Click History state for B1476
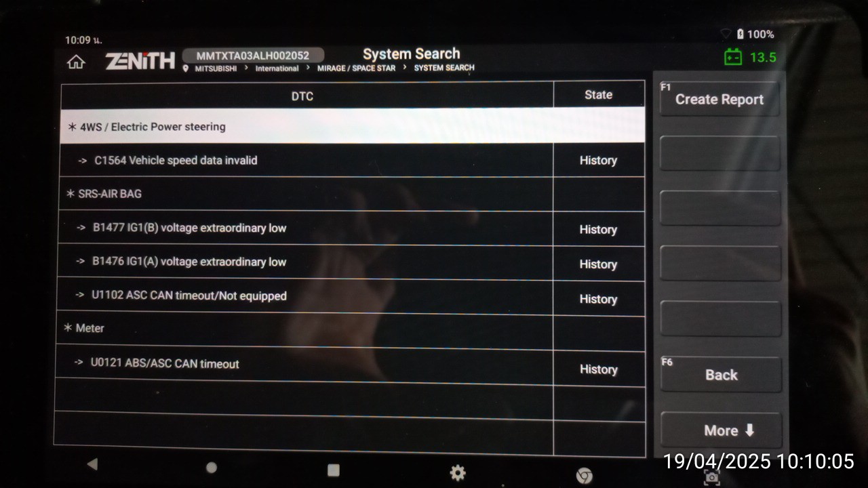This screenshot has height=488, width=868. click(x=598, y=264)
